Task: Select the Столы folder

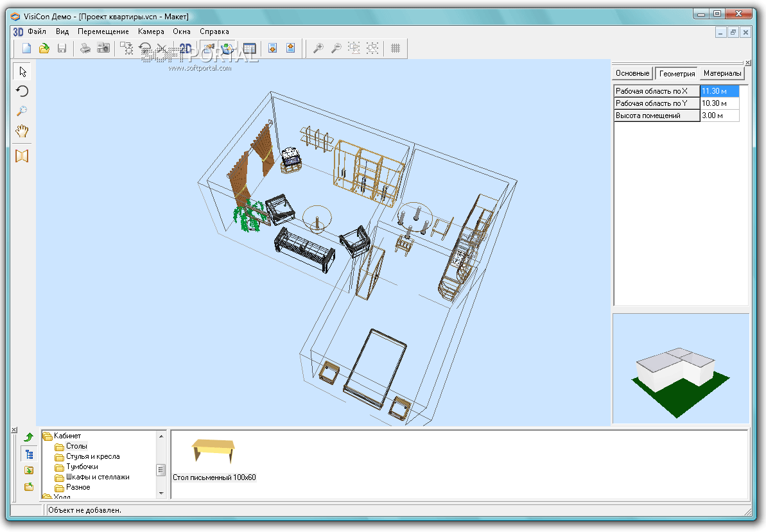Action: pyautogui.click(x=76, y=445)
